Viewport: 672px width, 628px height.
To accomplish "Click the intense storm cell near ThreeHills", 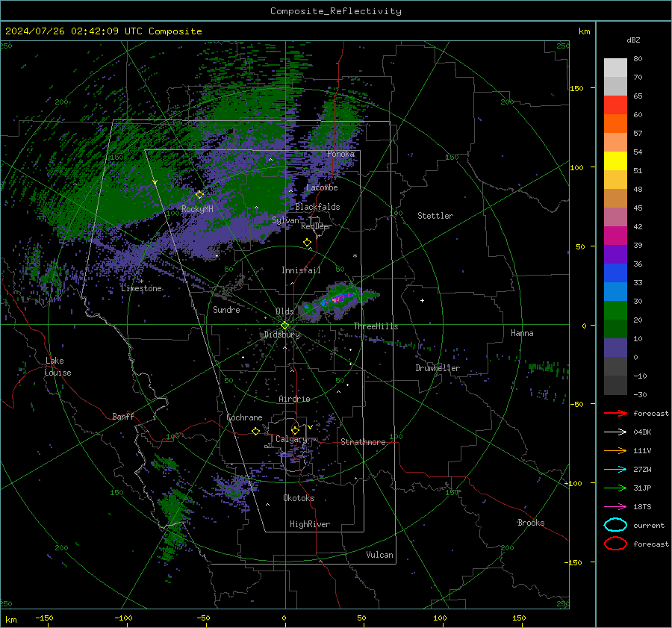I will point(338,299).
